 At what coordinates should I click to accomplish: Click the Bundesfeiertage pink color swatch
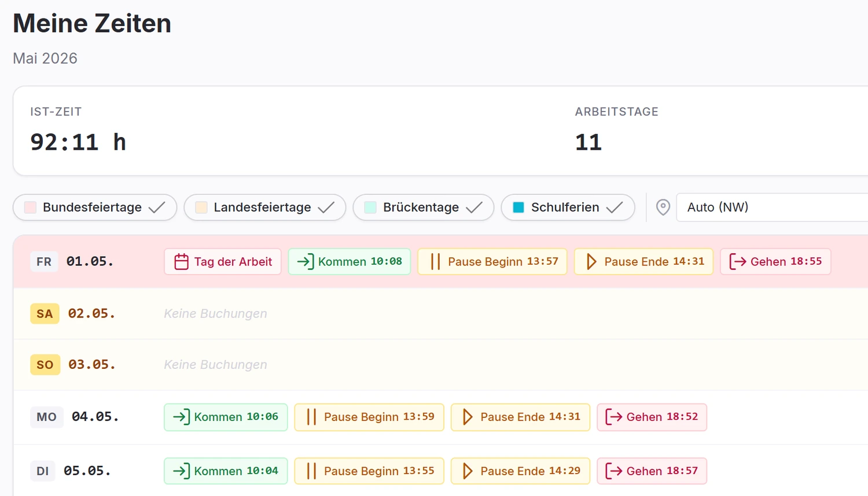point(30,207)
